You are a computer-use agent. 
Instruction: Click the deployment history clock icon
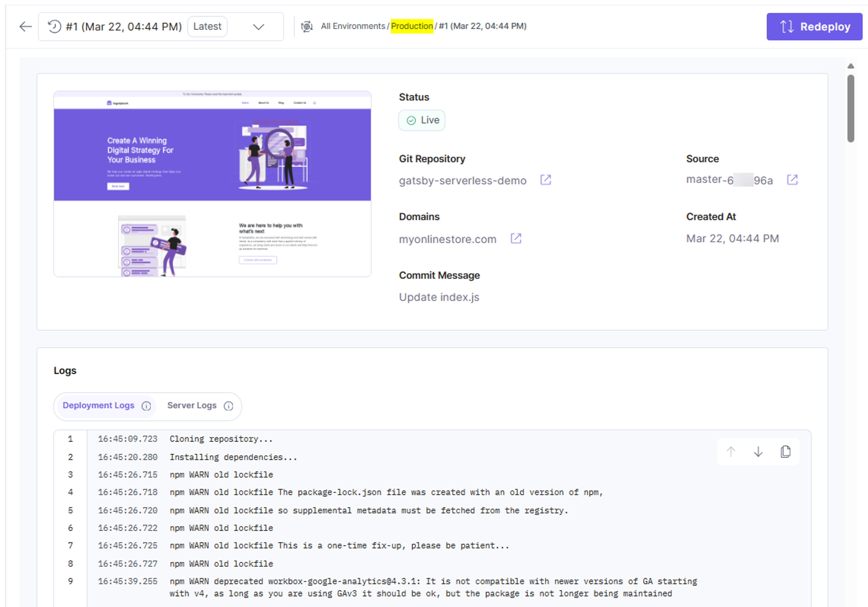pos(54,26)
